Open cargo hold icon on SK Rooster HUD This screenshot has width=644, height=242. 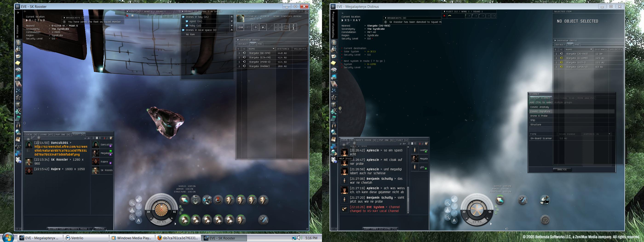click(139, 199)
